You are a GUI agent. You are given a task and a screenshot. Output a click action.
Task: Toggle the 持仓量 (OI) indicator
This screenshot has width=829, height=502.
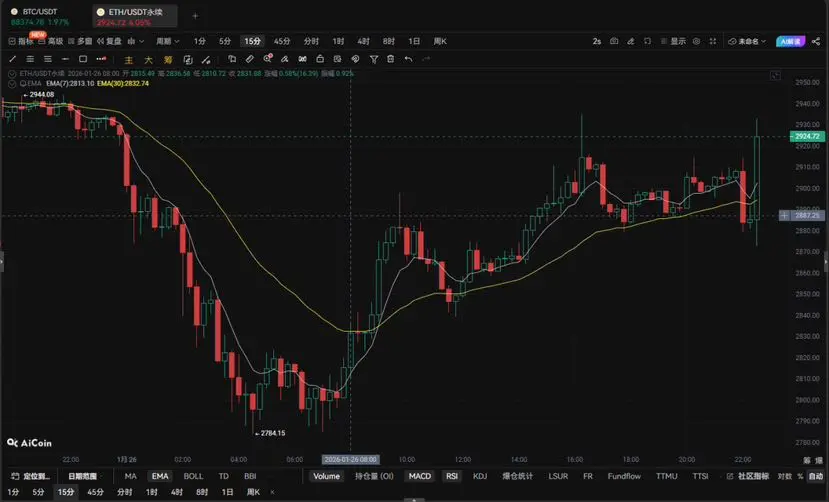[x=374, y=476]
